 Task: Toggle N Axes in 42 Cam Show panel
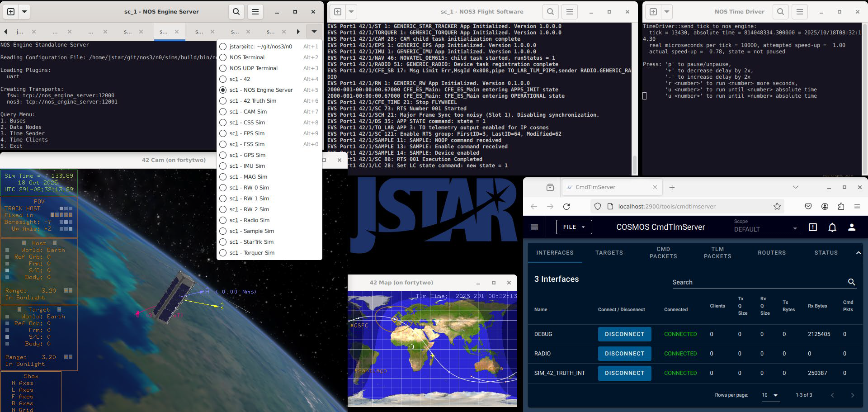[23, 383]
